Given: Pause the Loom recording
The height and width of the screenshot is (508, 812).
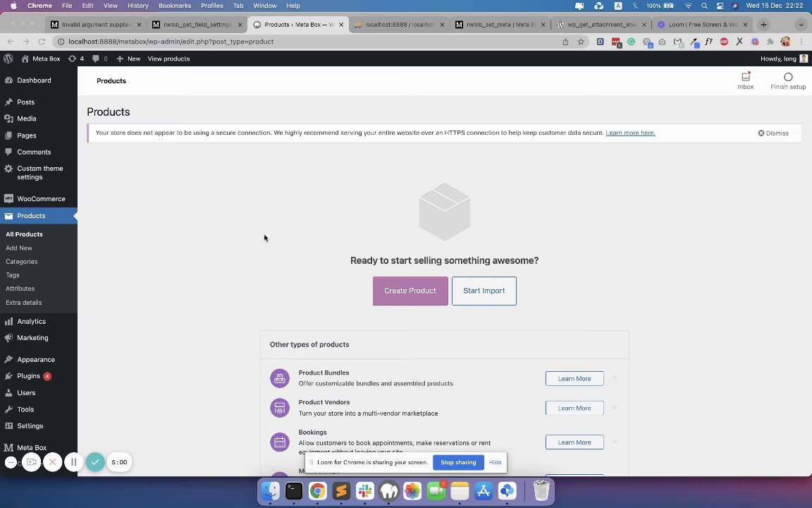Looking at the screenshot, I should 73,462.
